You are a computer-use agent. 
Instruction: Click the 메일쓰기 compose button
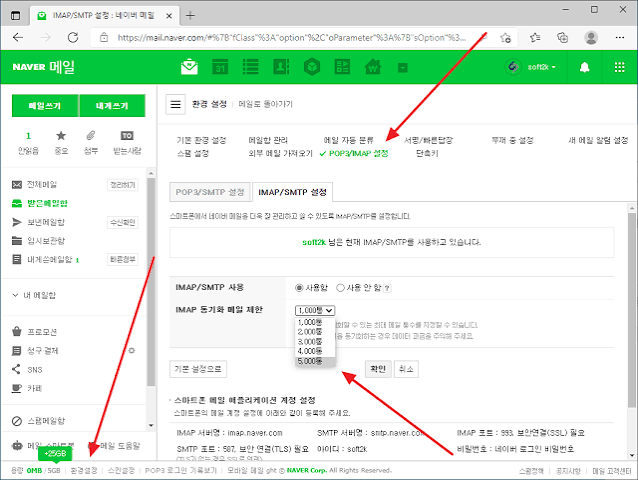click(45, 106)
